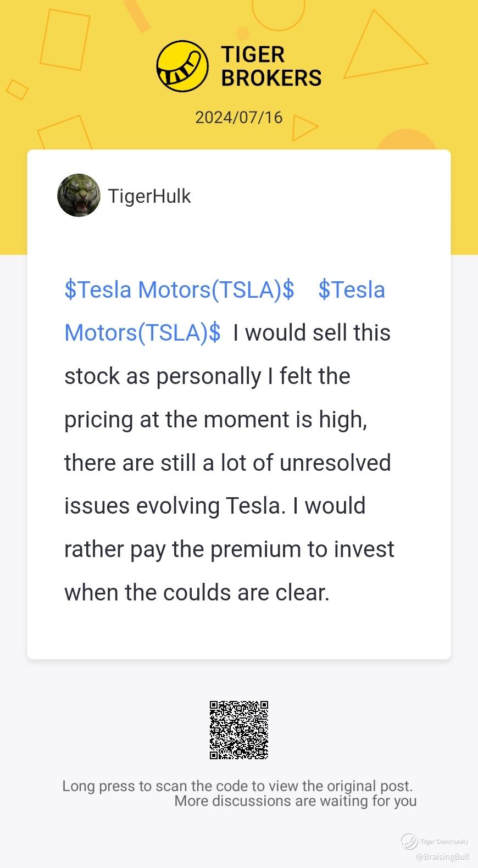This screenshot has height=868, width=478.
Task: Click the small diamond outline at left edge
Action: pos(17,90)
